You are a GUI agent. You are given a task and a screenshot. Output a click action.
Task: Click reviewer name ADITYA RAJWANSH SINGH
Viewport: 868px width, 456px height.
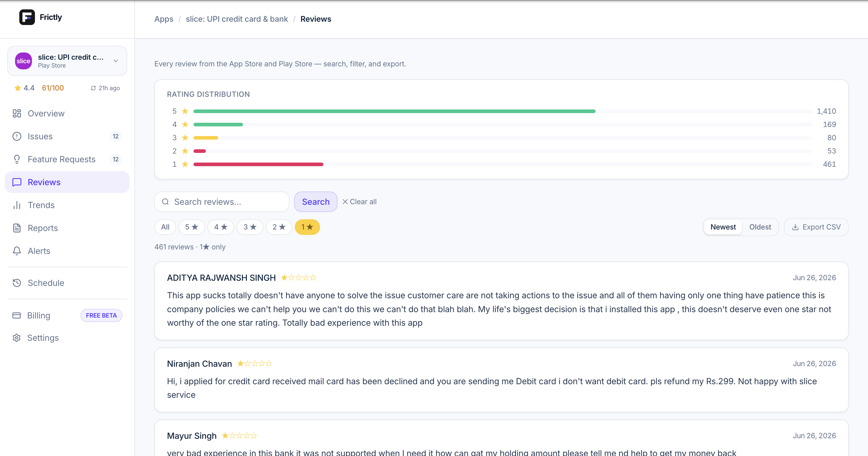pos(222,277)
